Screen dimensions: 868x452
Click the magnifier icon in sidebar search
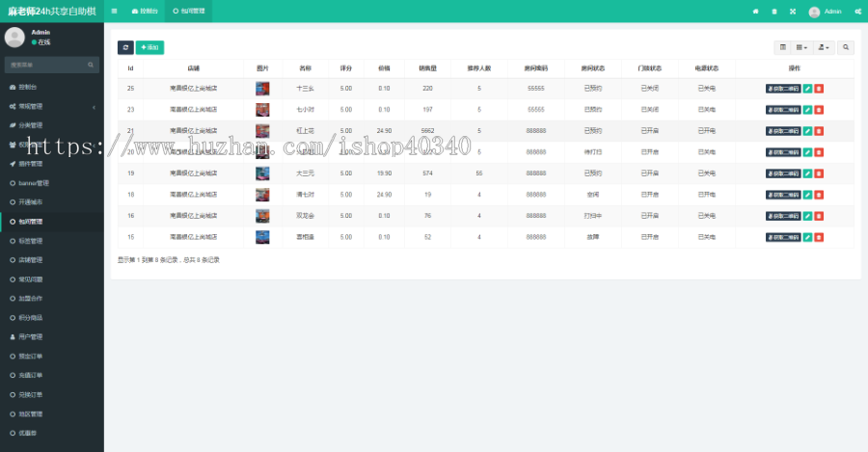click(x=91, y=65)
